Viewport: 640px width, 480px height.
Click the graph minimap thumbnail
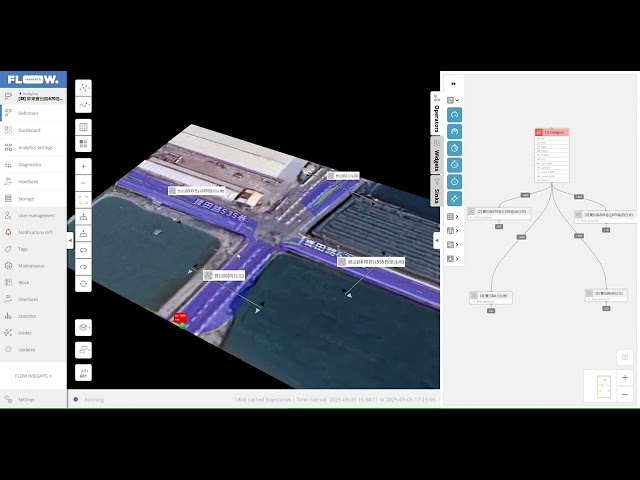click(603, 386)
